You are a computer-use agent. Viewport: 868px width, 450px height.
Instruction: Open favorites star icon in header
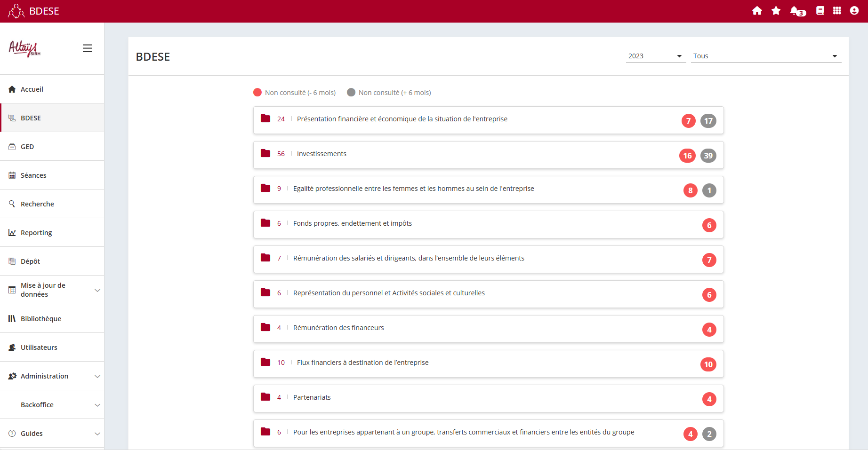776,11
